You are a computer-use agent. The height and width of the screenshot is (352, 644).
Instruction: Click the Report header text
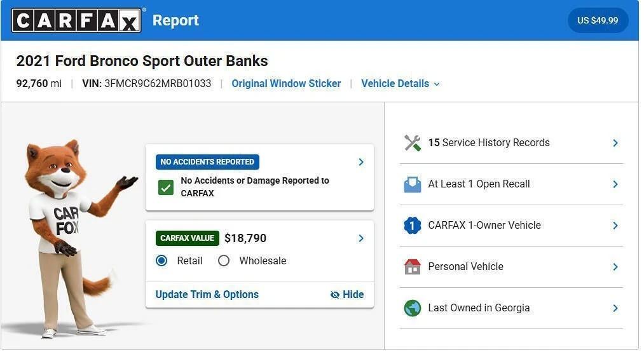coord(176,20)
